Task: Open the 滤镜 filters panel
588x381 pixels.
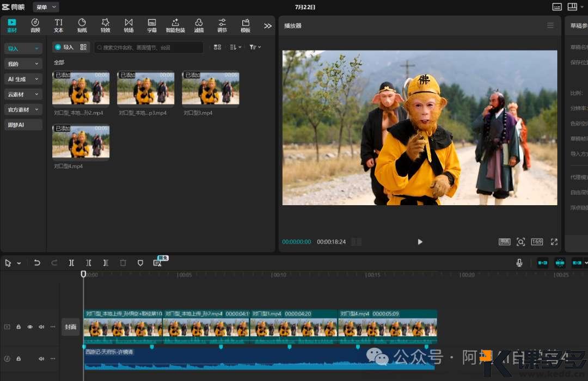Action: pyautogui.click(x=199, y=26)
